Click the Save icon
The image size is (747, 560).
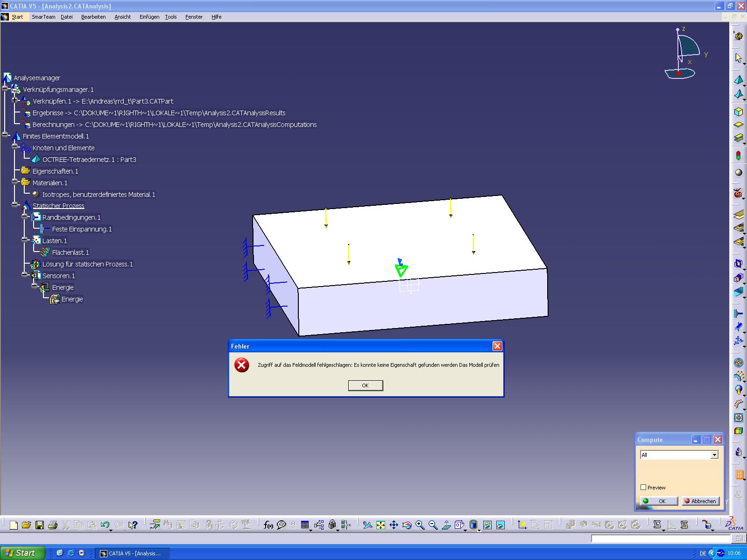click(x=40, y=525)
